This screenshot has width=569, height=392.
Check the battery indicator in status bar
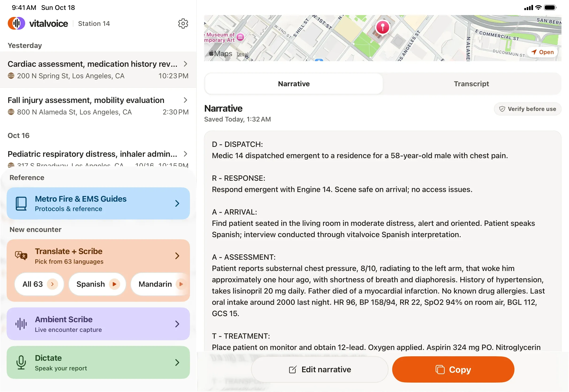pos(550,8)
